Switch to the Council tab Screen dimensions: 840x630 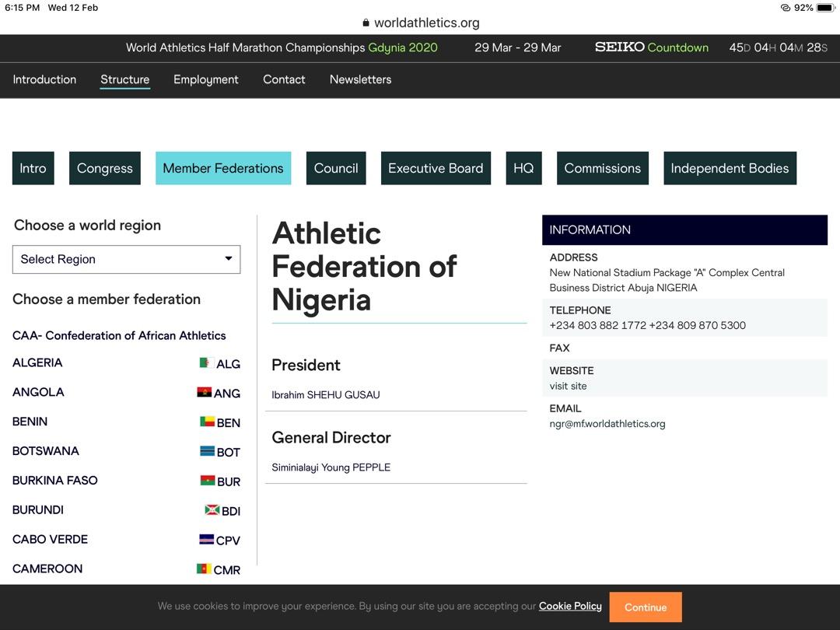(x=336, y=168)
